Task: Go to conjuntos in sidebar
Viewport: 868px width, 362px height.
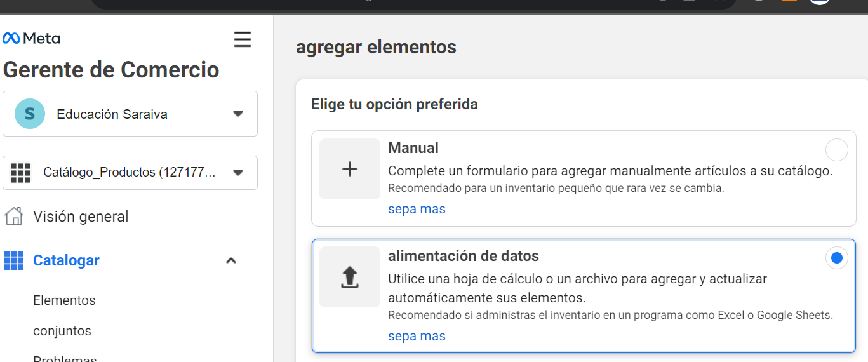Action: click(x=62, y=331)
